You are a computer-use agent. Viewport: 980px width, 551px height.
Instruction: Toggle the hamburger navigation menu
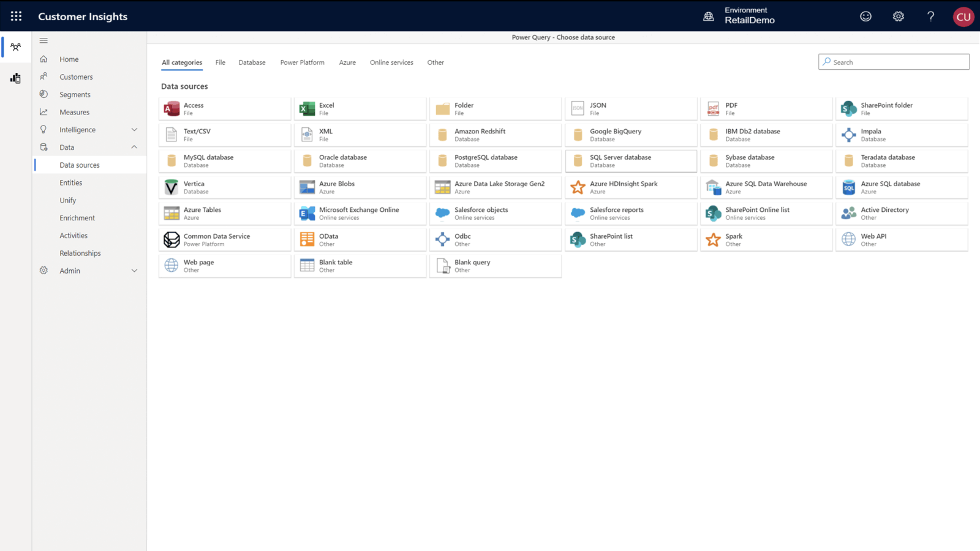(43, 40)
